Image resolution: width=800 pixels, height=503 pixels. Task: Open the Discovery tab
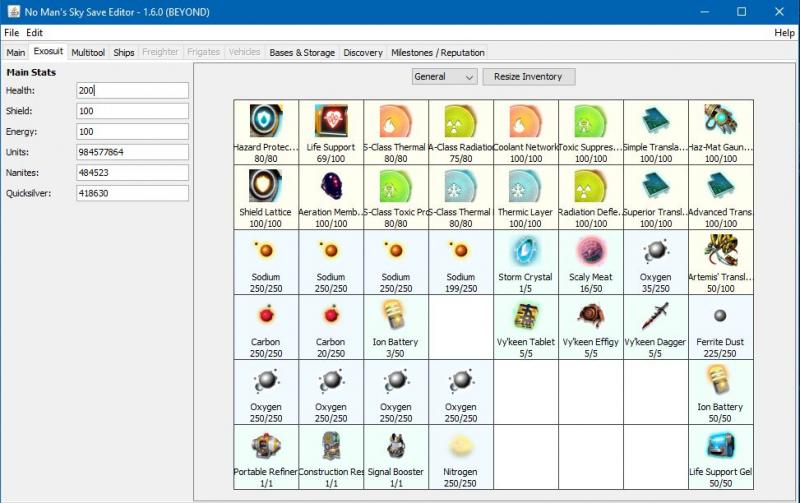[x=363, y=53]
